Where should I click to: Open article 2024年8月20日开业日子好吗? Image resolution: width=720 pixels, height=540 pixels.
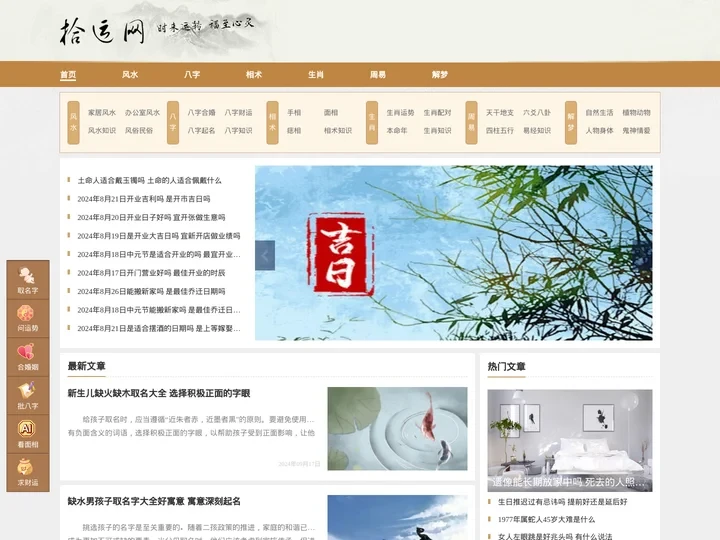tap(151, 217)
